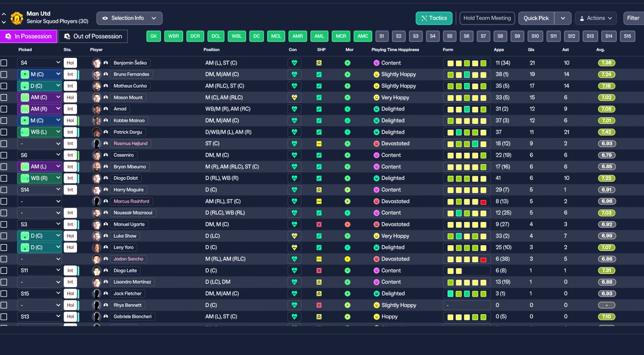The width and height of the screenshot is (644, 355).
Task: Click the form squares for Marcus Rashford
Action: point(467,201)
